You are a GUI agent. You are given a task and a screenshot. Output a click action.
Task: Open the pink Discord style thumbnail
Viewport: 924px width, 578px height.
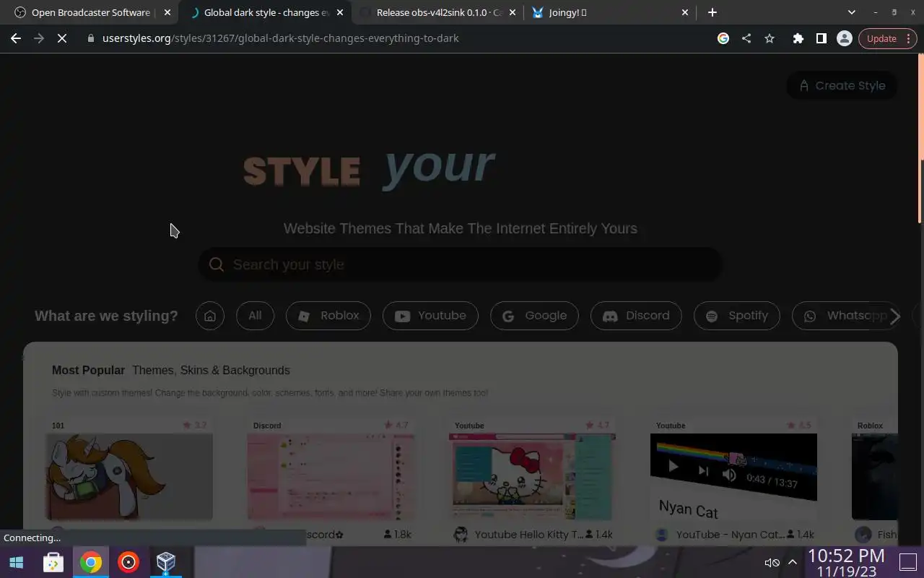(331, 477)
